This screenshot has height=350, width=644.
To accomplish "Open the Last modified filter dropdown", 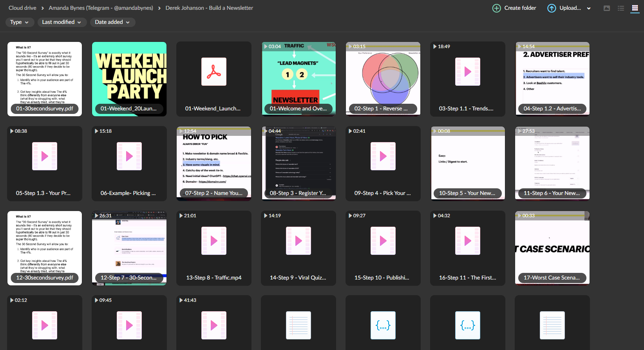I will click(x=62, y=22).
